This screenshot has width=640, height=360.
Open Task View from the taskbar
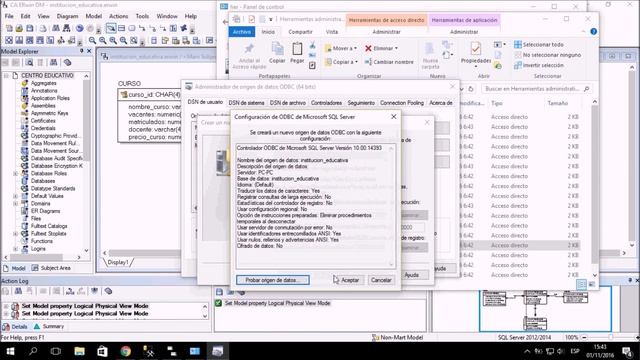point(56,351)
